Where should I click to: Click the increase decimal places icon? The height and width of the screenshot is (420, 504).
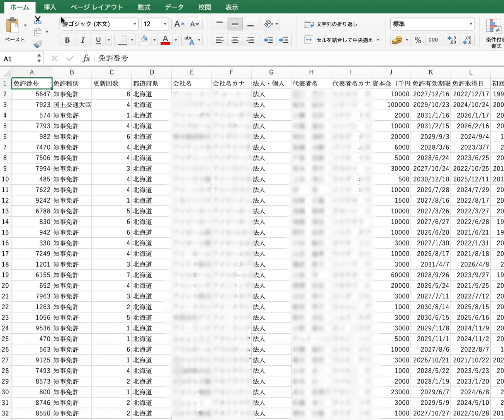(452, 40)
